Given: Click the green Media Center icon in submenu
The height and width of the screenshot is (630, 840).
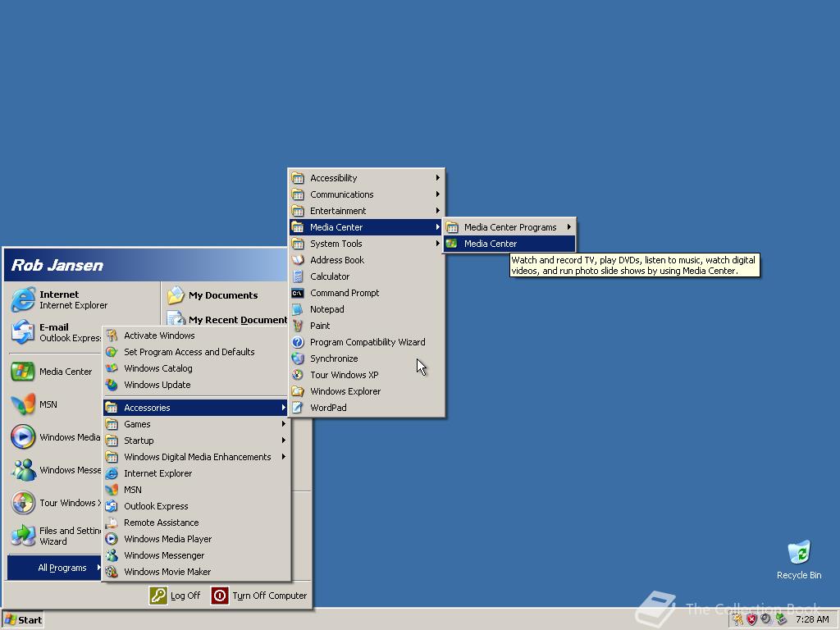Looking at the screenshot, I should pyautogui.click(x=452, y=244).
